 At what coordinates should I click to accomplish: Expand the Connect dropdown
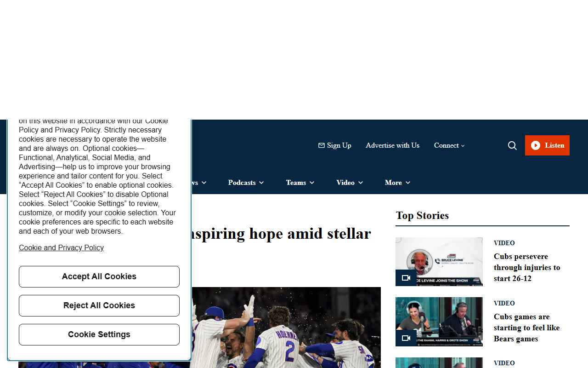tap(449, 145)
